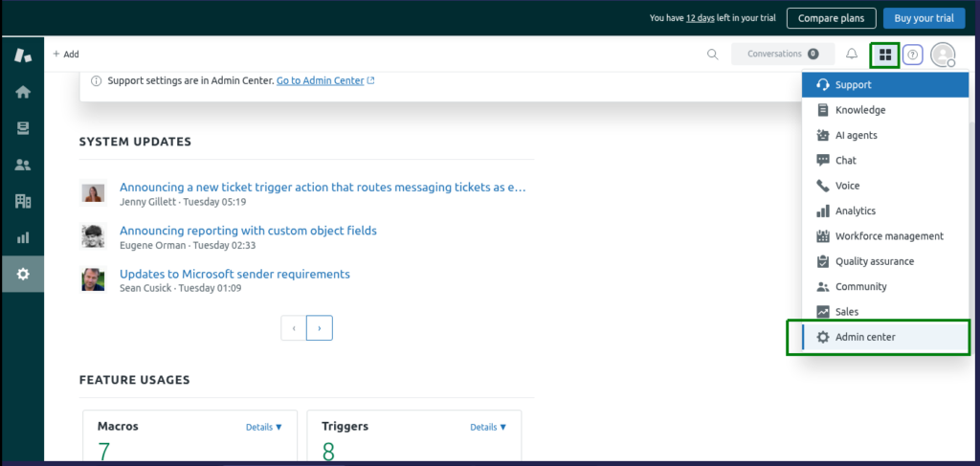Screen dimensions: 980x466
Task: Open the Admin gear icon in sidebar
Action: 23,274
